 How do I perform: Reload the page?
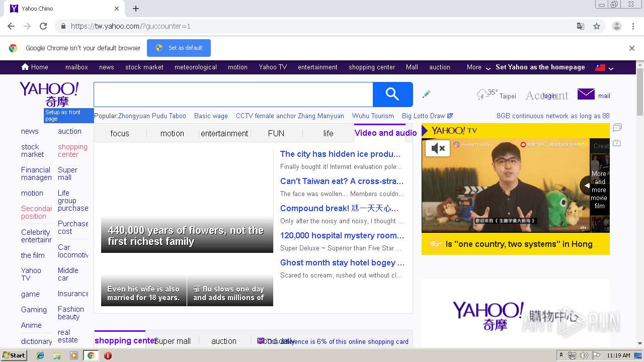43,26
